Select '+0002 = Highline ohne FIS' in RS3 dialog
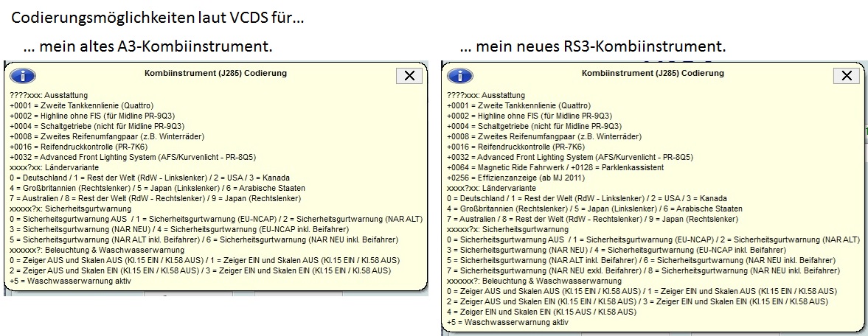This screenshot has height=336, width=868. [x=530, y=116]
